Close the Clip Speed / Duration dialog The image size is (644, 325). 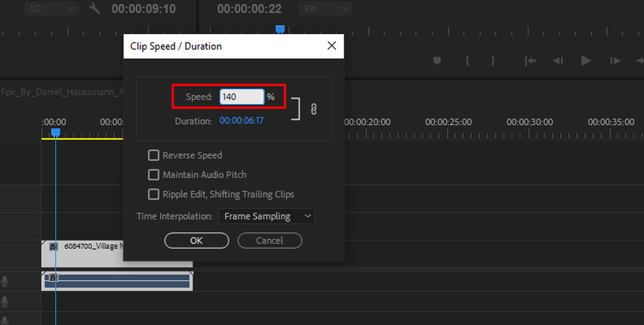331,46
